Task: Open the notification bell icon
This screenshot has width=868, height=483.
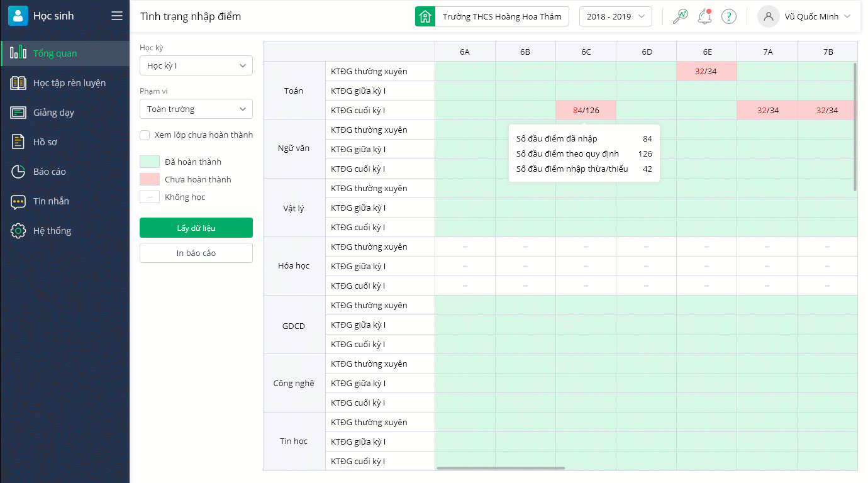Action: (x=704, y=16)
